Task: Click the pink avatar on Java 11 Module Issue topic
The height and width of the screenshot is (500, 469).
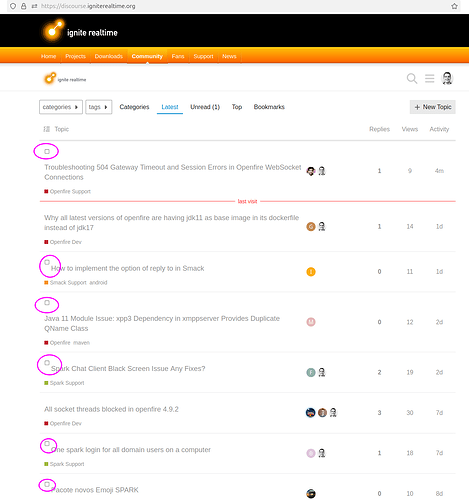Action: (x=311, y=322)
